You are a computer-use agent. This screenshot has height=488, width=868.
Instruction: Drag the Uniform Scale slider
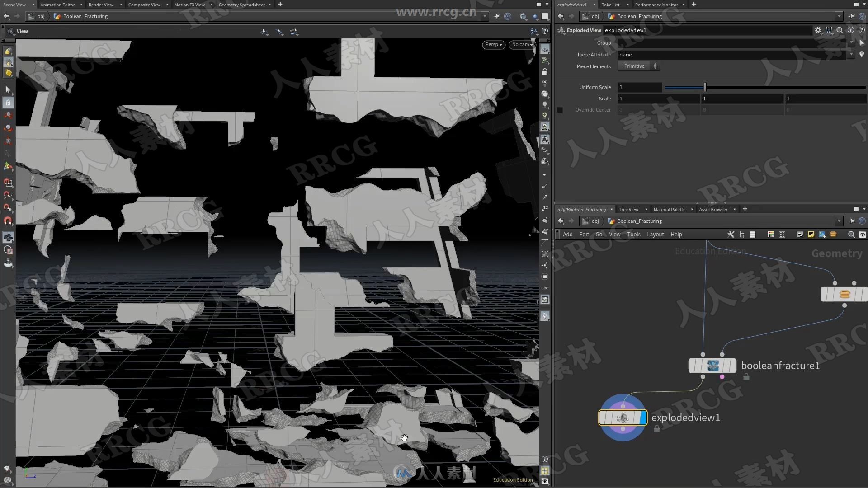pyautogui.click(x=705, y=87)
